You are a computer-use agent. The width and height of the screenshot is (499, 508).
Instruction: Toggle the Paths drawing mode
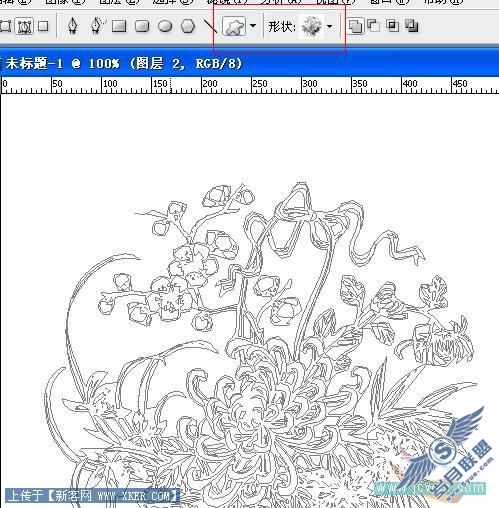click(x=24, y=26)
